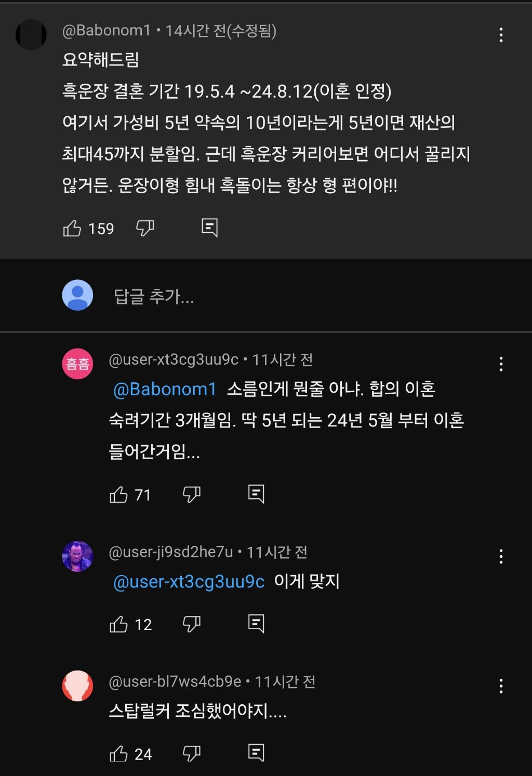The height and width of the screenshot is (776, 532).
Task: Dislike the @user-xt3cg3uu9c reply
Action: pyautogui.click(x=192, y=494)
